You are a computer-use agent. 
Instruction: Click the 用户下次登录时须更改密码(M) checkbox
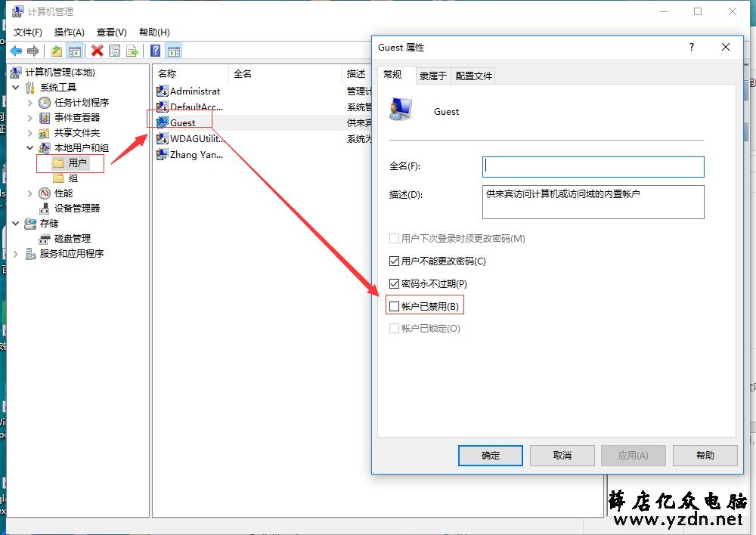(394, 238)
